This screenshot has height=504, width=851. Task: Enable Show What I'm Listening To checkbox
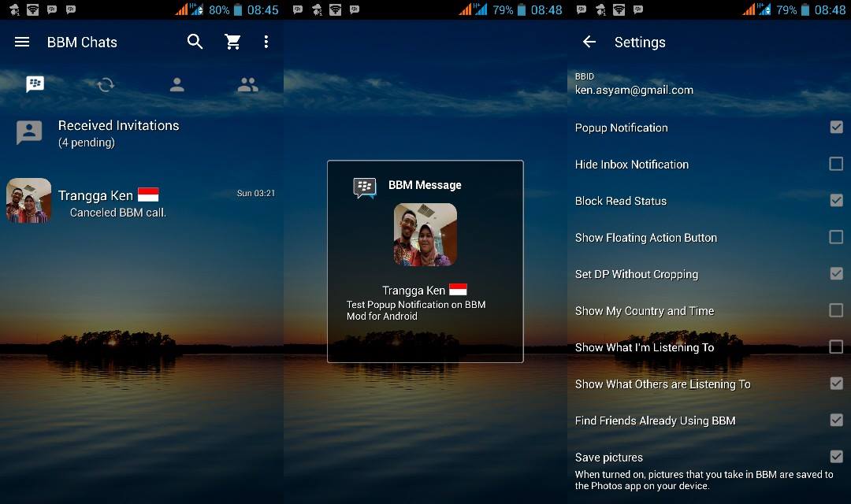pos(836,346)
